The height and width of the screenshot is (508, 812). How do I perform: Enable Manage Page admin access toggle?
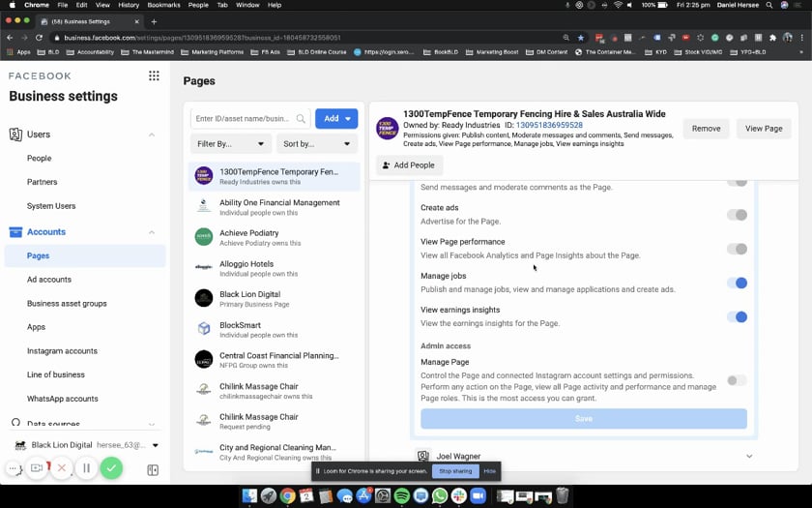[737, 380]
